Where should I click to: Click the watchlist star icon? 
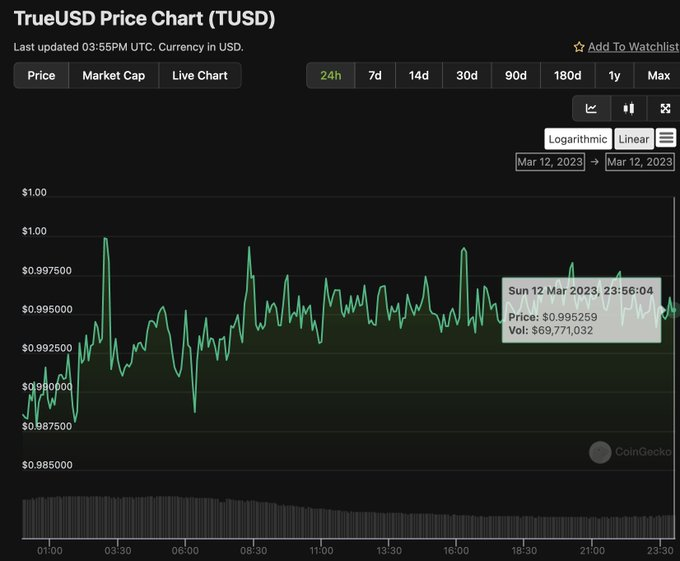pos(579,47)
